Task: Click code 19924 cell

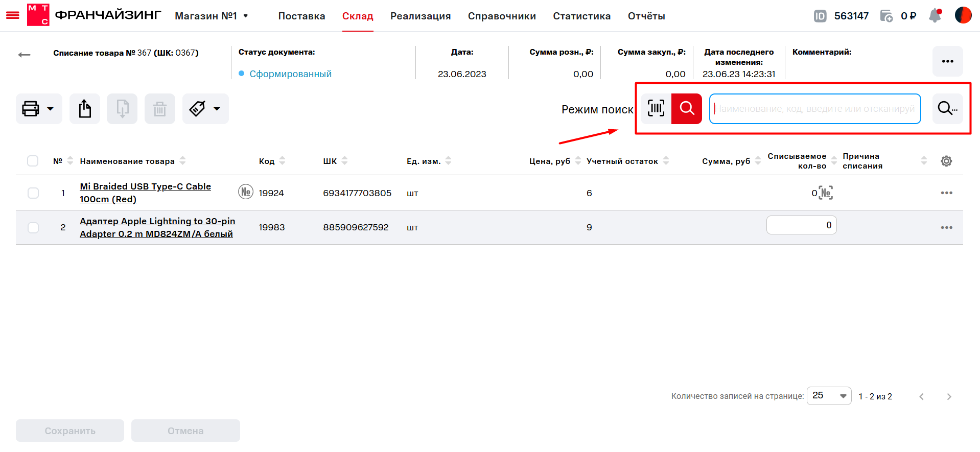Action: (x=271, y=193)
